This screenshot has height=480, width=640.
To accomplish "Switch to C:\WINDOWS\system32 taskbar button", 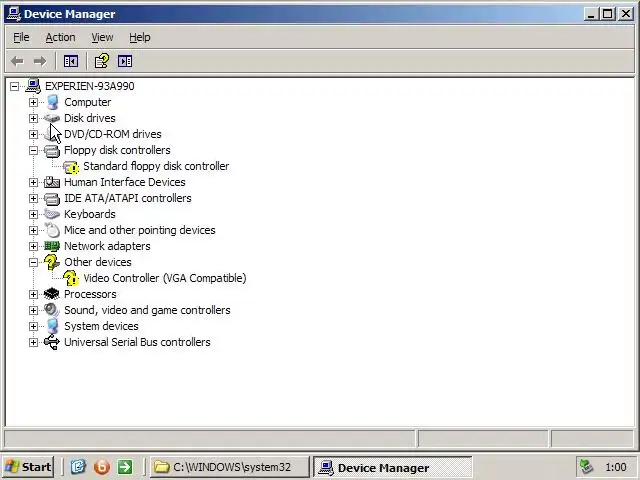I will (230, 467).
